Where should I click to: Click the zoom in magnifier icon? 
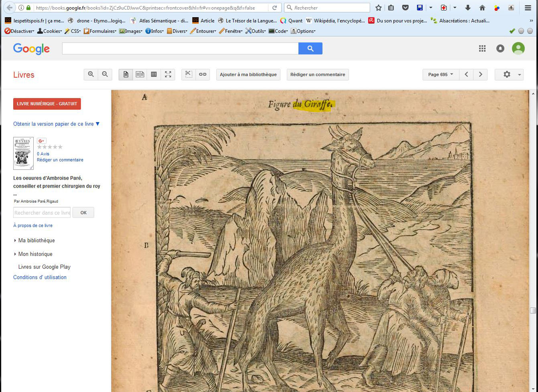[x=91, y=75]
